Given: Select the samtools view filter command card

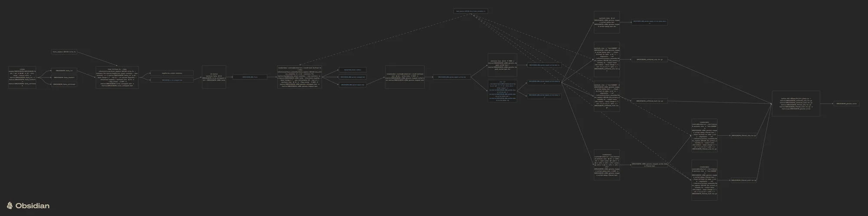Looking at the screenshot, I should (607, 165).
